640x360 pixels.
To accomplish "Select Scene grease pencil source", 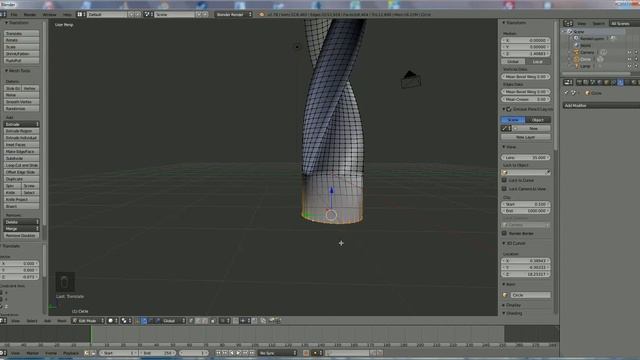I will point(513,120).
